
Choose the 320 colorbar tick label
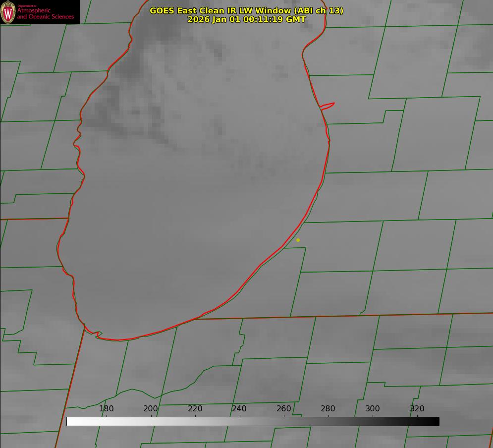(x=417, y=408)
